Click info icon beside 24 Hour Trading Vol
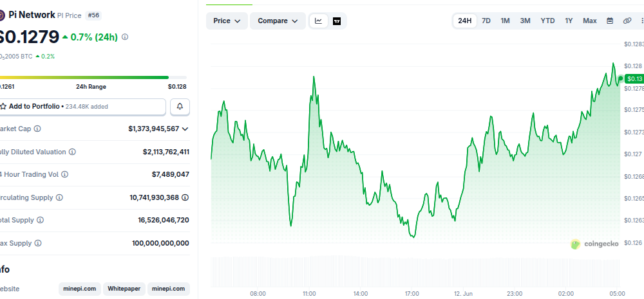Image resolution: width=644 pixels, height=299 pixels. [65, 174]
